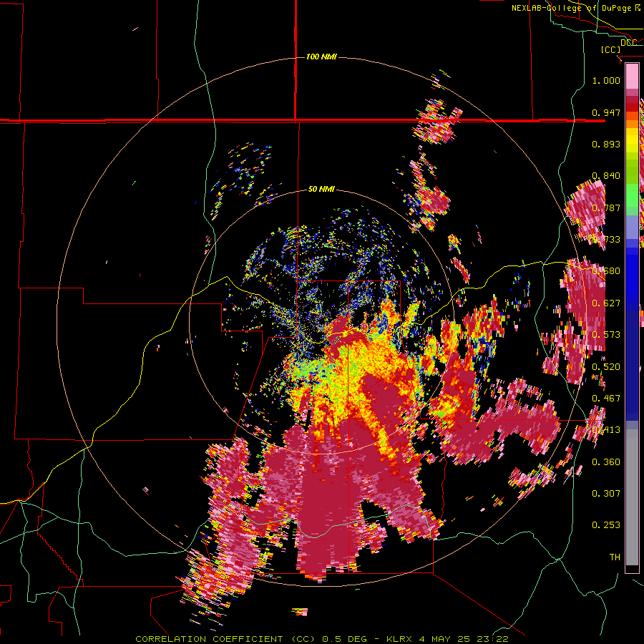This screenshot has height=644, width=644.
Task: Click the 0.947 scale value
Action: [606, 112]
